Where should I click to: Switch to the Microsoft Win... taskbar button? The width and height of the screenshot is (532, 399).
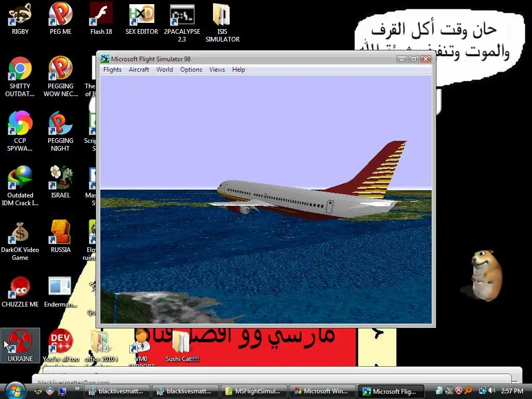(322, 391)
